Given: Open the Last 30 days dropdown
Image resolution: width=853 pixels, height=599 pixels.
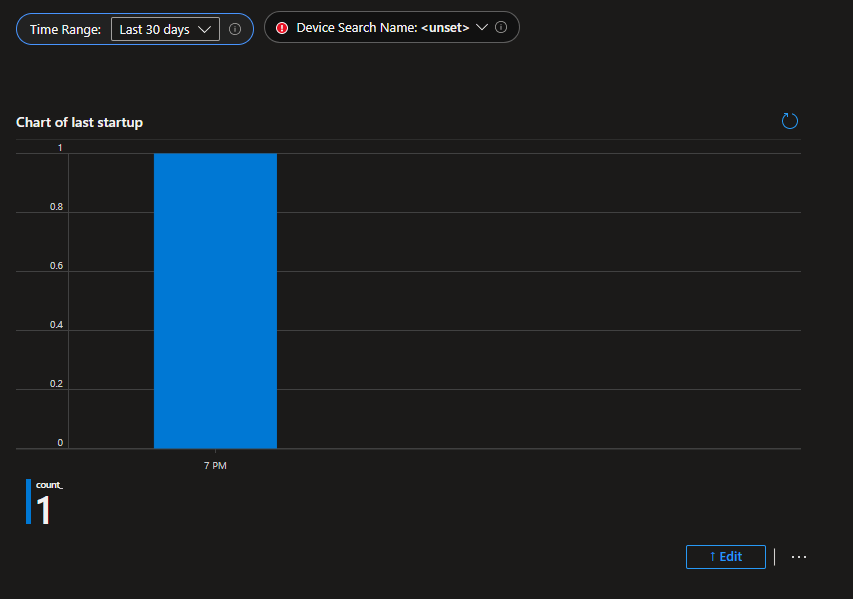Looking at the screenshot, I should click(x=164, y=29).
